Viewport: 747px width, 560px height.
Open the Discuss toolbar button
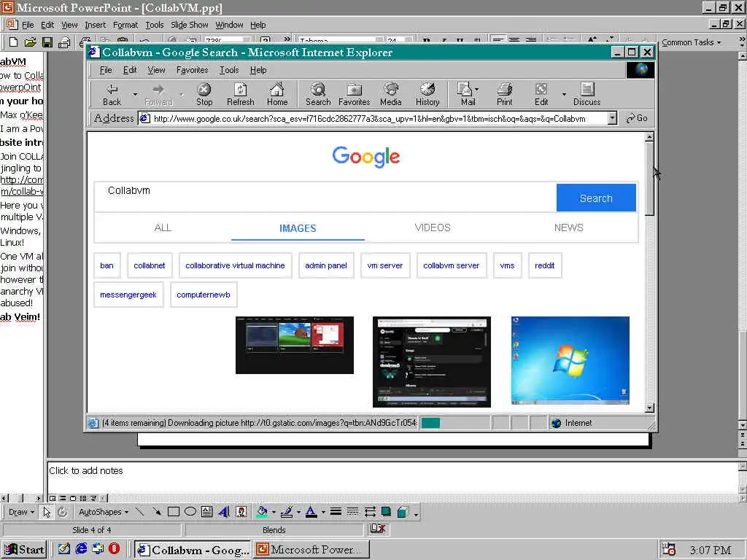587,94
